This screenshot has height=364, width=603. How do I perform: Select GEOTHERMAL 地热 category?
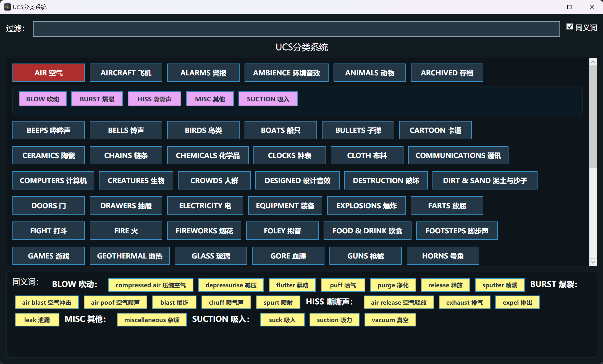pyautogui.click(x=130, y=256)
